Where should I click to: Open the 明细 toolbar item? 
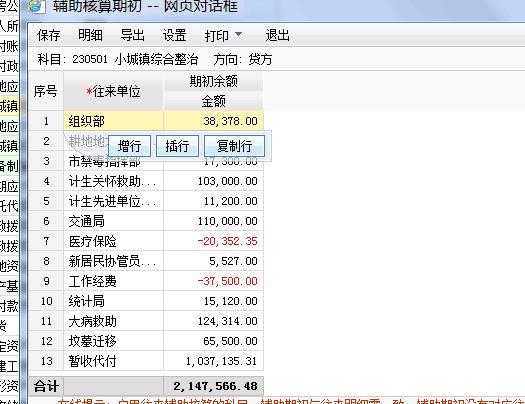tap(90, 35)
